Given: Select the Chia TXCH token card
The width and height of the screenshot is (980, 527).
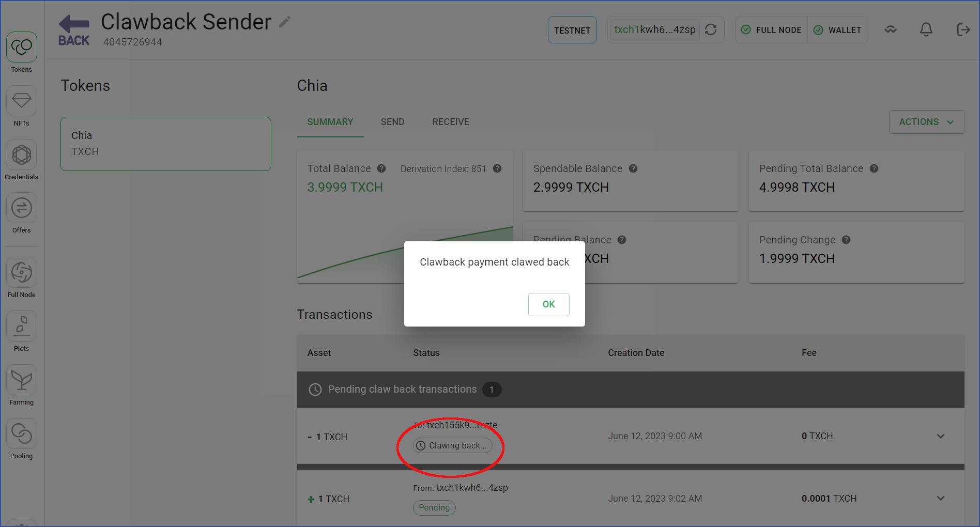Looking at the screenshot, I should coord(166,144).
